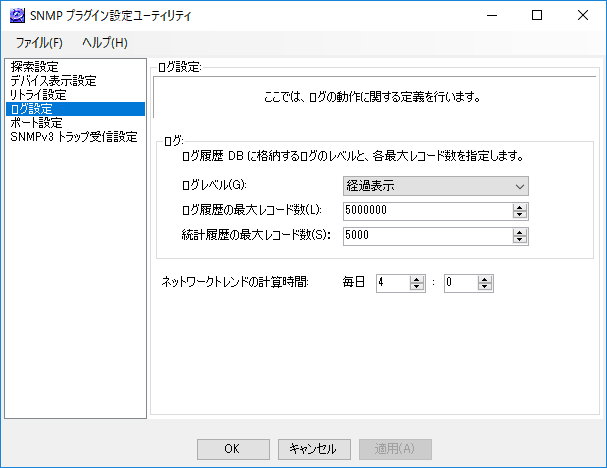Select リトライ設定 in the settings list
This screenshot has width=607, height=468.
[x=75, y=95]
